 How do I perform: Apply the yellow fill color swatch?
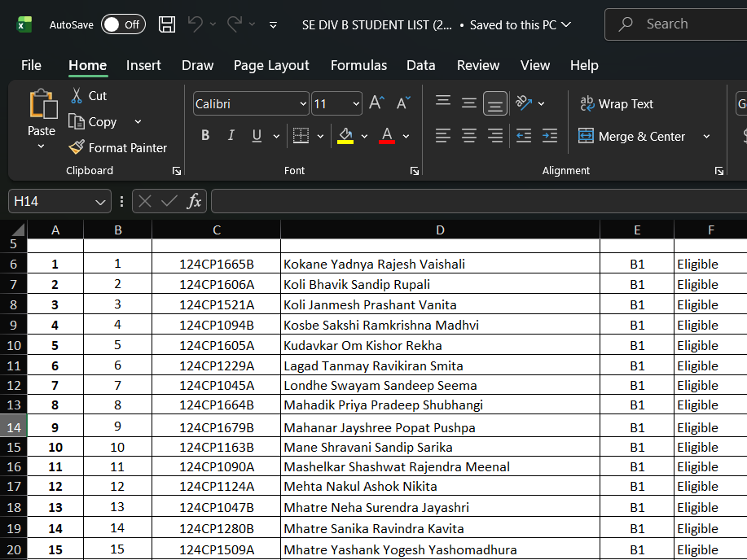pos(345,136)
